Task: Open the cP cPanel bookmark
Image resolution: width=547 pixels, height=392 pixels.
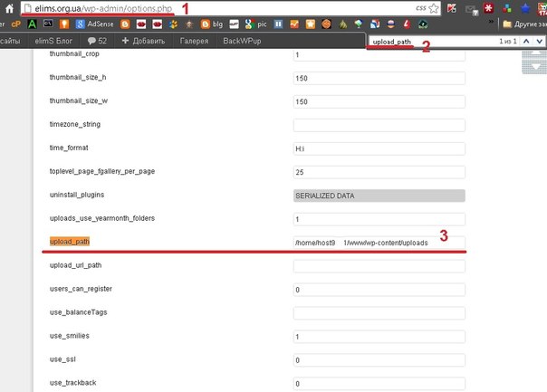Action: [16, 24]
